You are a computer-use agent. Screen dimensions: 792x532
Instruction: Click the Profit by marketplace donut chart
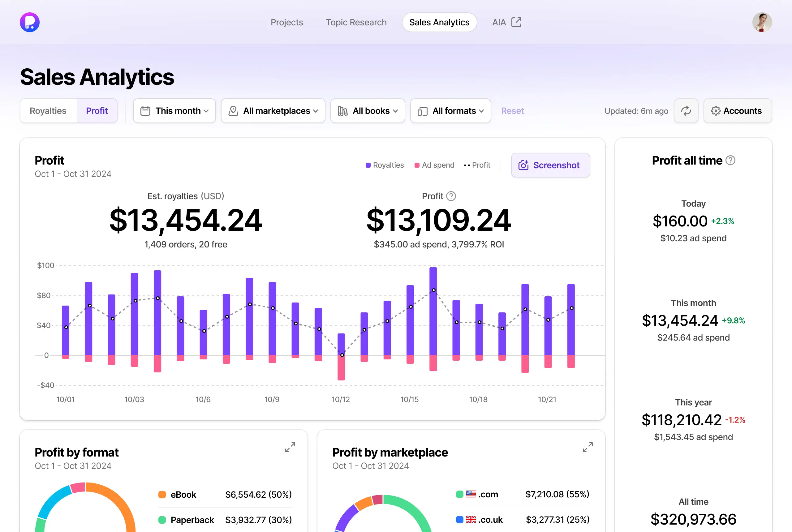pos(383,513)
